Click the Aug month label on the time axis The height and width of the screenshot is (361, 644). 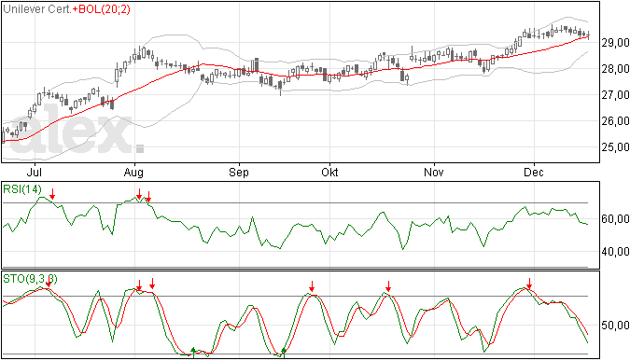point(133,172)
